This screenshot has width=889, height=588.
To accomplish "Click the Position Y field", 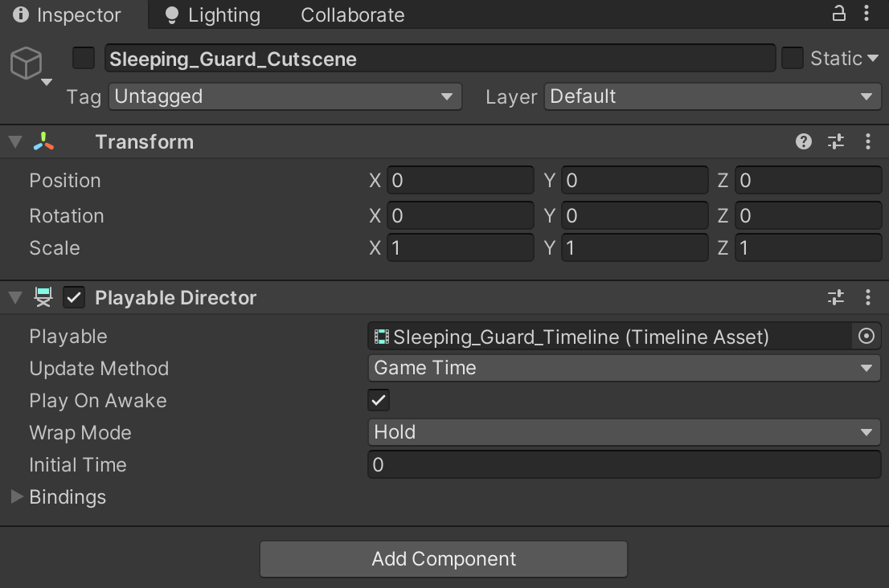I will pos(634,180).
